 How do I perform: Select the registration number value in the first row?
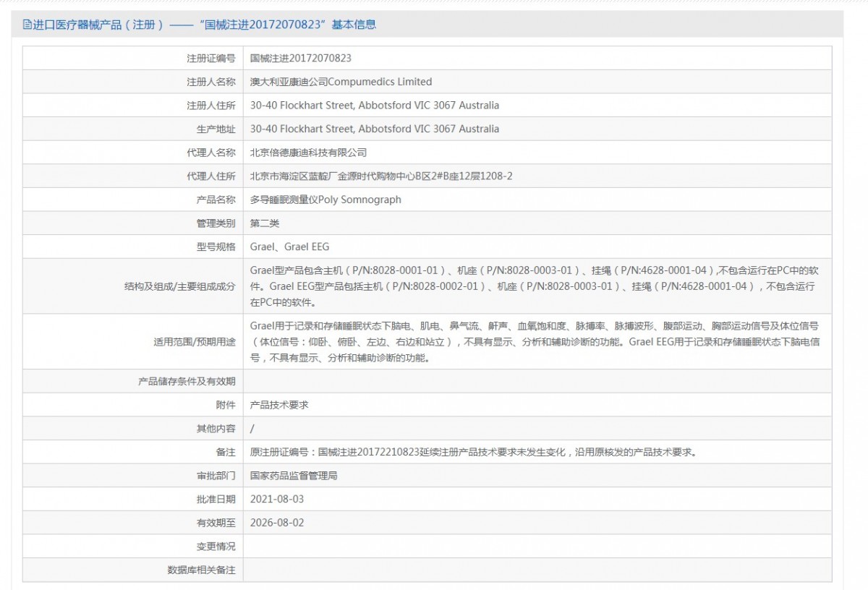(301, 58)
